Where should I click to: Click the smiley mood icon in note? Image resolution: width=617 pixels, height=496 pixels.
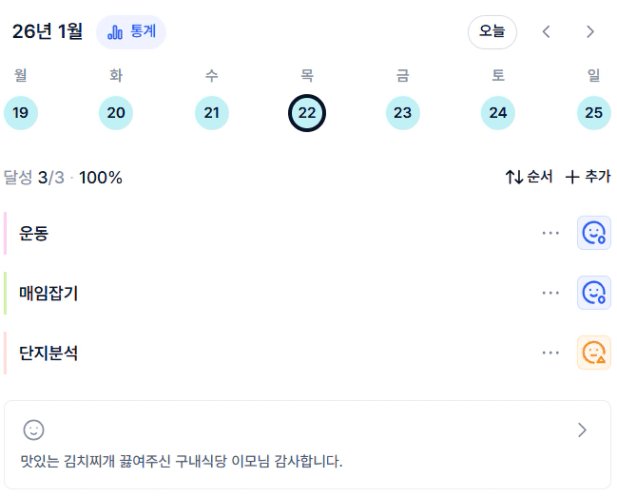pos(34,430)
